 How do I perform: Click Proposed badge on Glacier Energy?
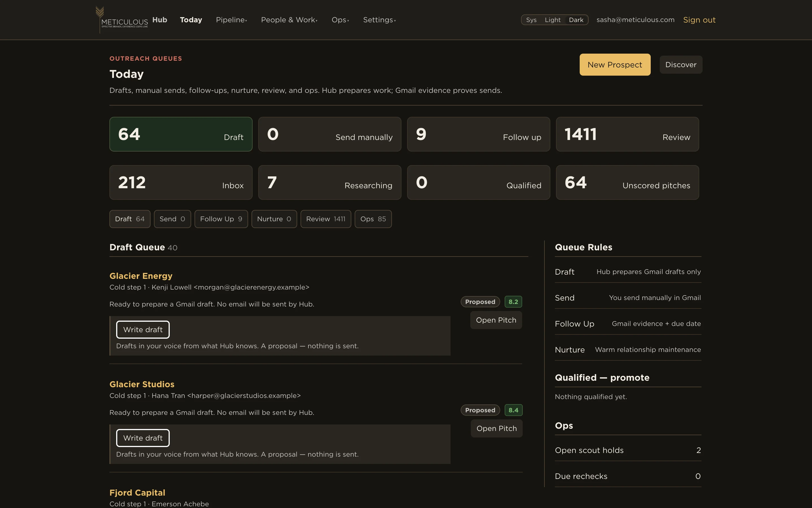(480, 302)
